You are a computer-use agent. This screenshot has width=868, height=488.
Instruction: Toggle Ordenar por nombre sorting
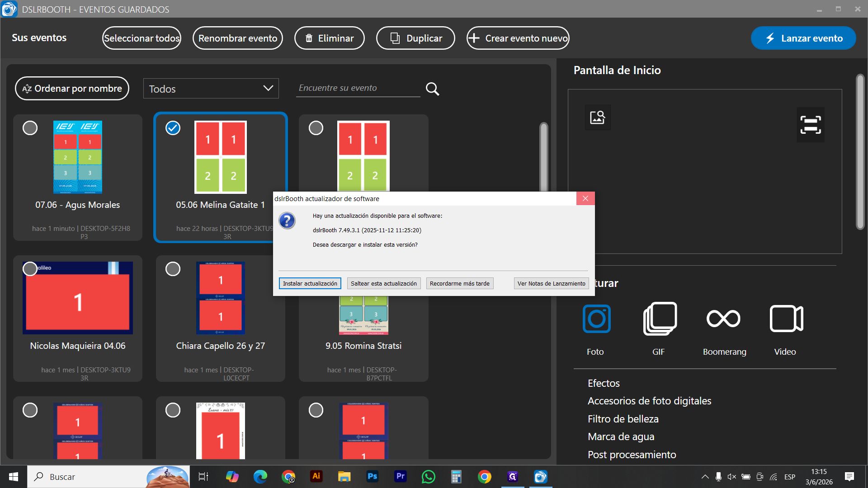click(x=72, y=89)
